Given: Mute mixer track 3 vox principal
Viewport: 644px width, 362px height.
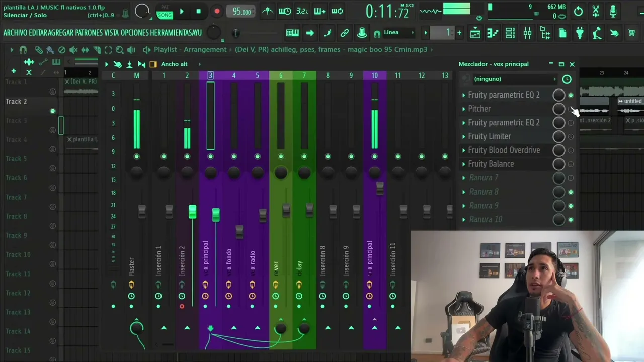Looking at the screenshot, I should coord(210,157).
